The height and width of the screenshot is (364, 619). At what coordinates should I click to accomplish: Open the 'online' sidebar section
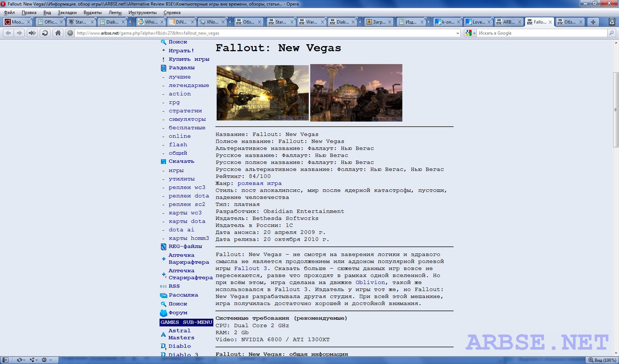coord(180,136)
